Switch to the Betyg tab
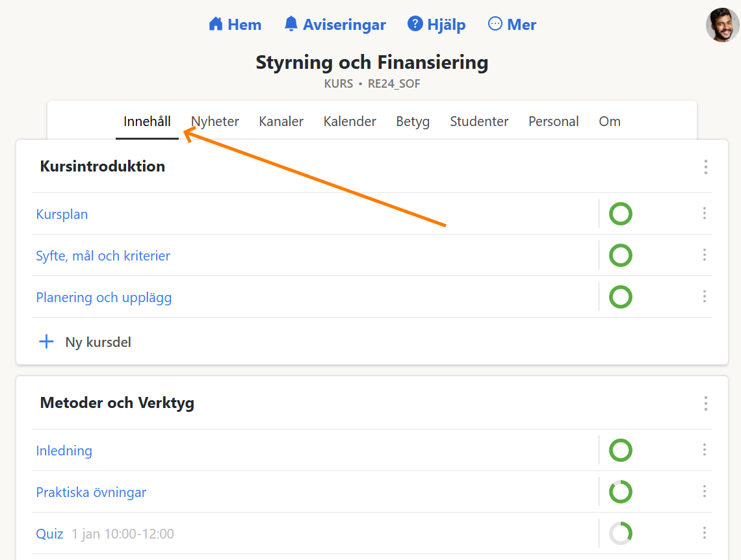 pyautogui.click(x=413, y=121)
